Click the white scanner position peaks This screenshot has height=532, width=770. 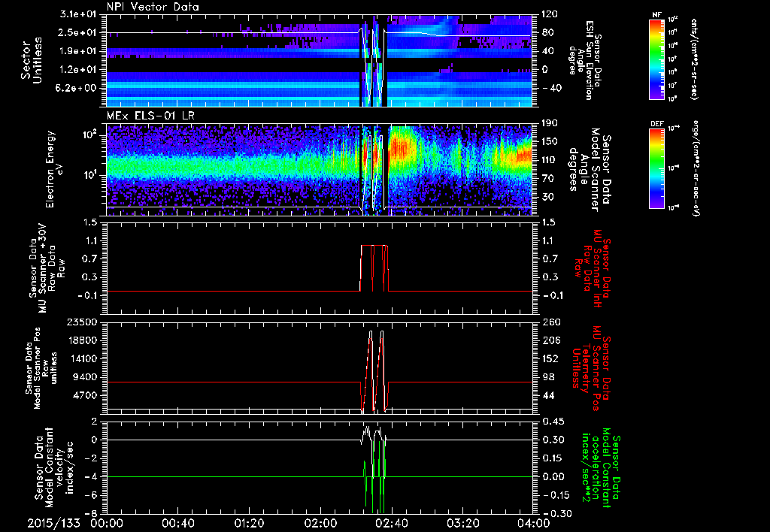[376, 370]
